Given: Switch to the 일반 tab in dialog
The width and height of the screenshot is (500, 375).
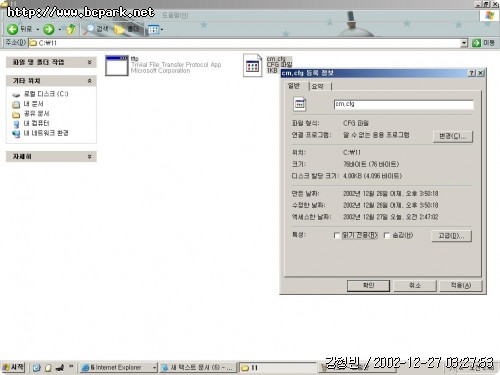Looking at the screenshot, I should click(x=294, y=86).
